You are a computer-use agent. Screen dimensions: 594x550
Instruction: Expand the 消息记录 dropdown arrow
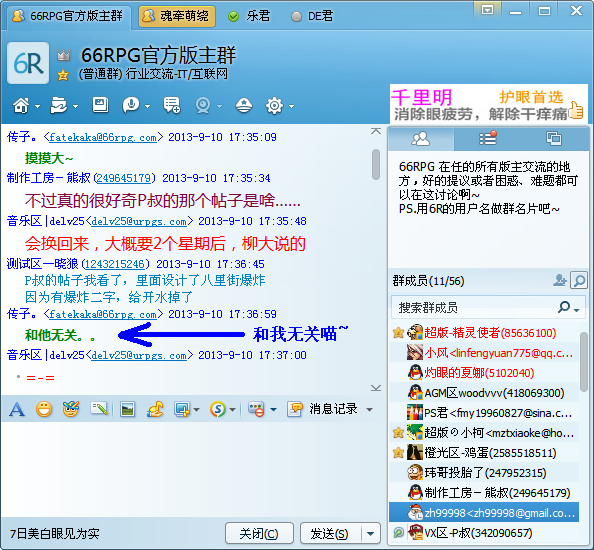click(369, 409)
